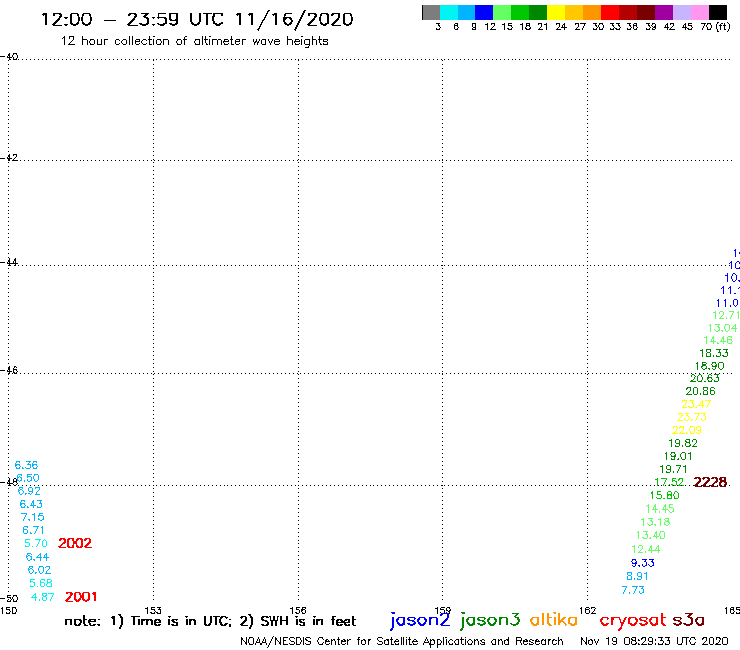
Task: Select the orange legend swatch
Action: coord(591,12)
